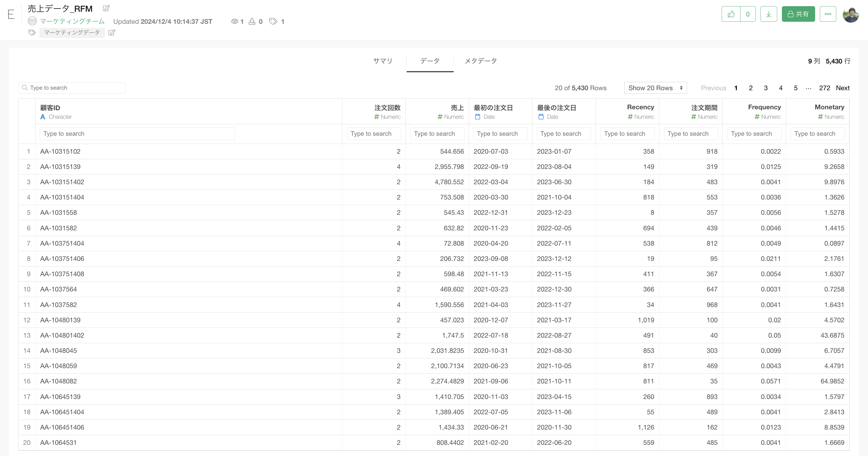Go to Next page
This screenshot has height=456, width=868.
(x=842, y=88)
